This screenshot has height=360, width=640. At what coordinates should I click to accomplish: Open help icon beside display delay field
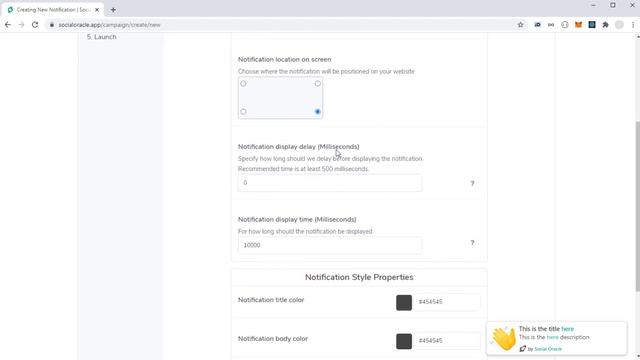point(472,183)
